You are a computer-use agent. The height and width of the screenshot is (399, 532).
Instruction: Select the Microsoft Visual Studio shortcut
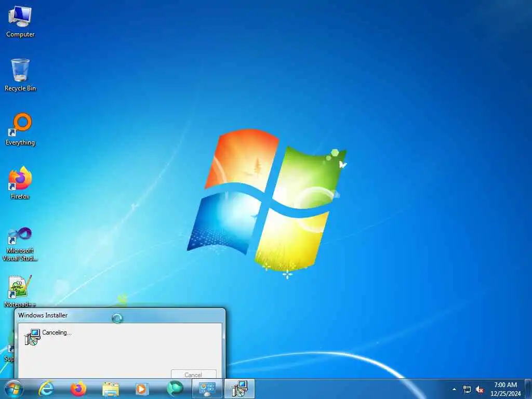pyautogui.click(x=20, y=244)
